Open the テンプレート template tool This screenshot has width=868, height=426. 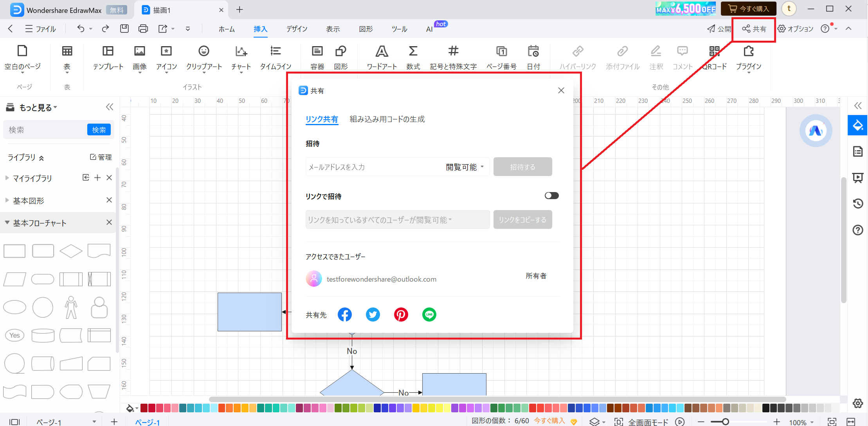click(108, 58)
